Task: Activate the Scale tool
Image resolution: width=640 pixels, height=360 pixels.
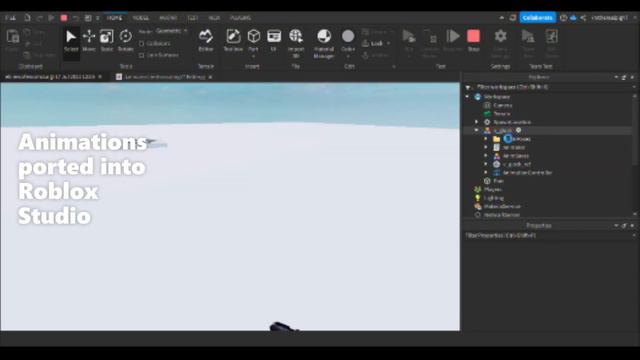Action: (x=107, y=41)
